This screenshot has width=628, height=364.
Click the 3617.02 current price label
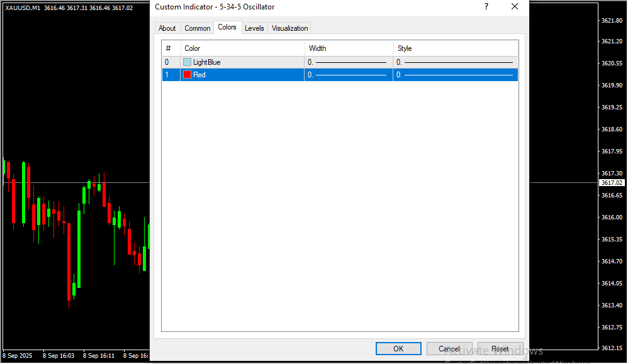point(612,183)
